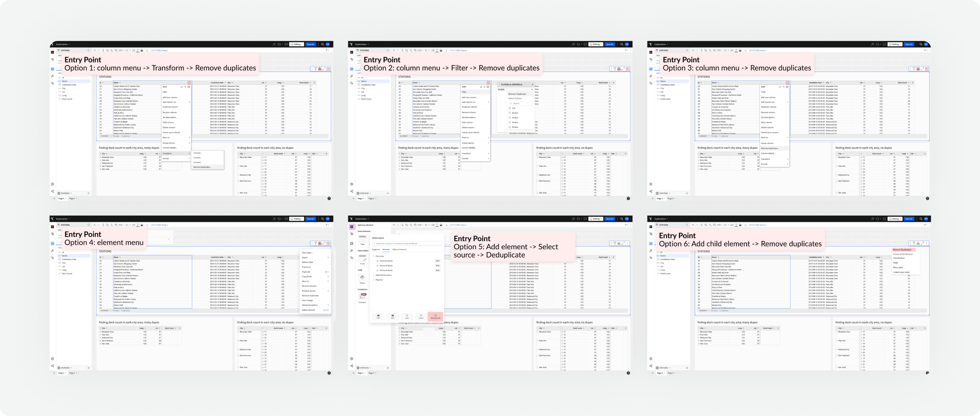This screenshot has height=416, width=980.
Task: Expand Sales Performance group in Option 5
Action: point(374,275)
